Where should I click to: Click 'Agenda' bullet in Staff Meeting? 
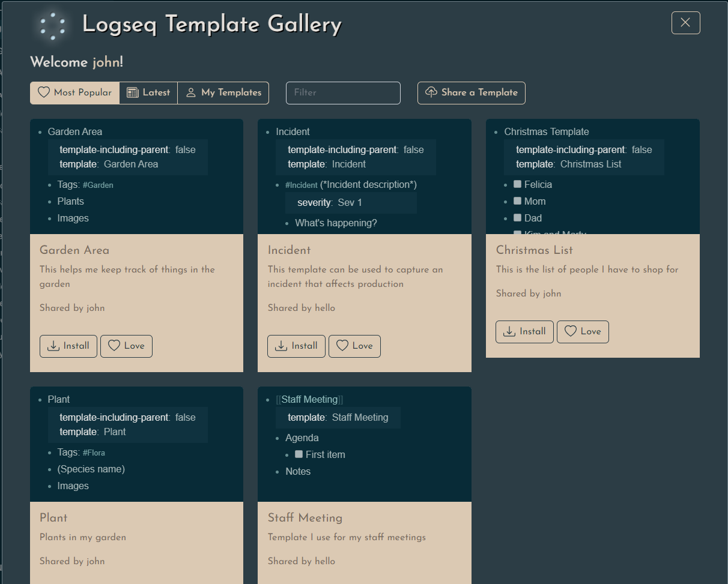(302, 438)
